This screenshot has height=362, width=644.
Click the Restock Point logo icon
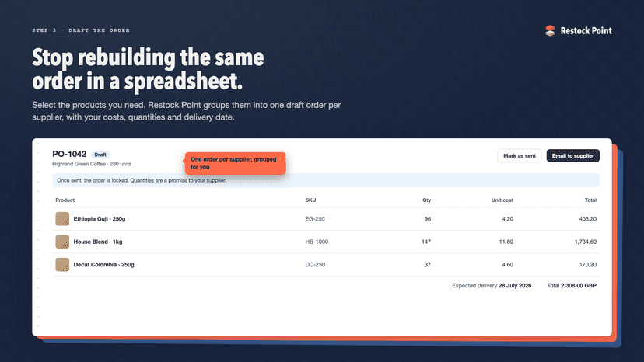[x=550, y=30]
